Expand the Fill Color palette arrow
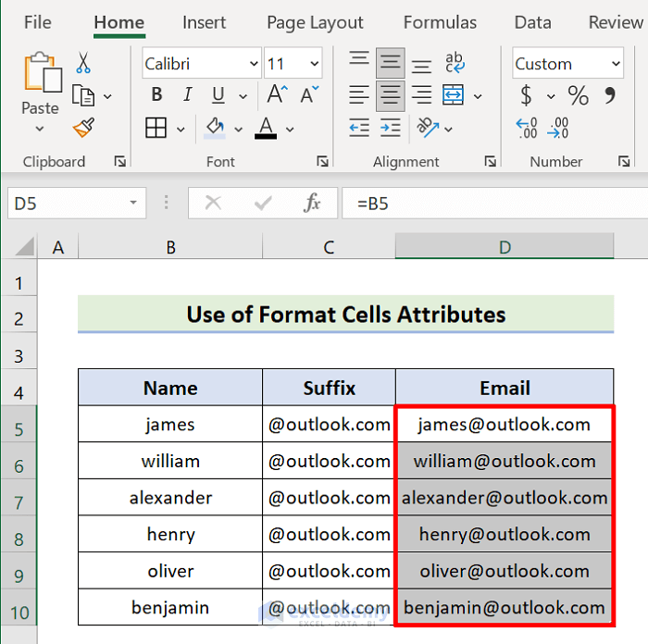Screen dimensions: 648x644 tap(239, 130)
